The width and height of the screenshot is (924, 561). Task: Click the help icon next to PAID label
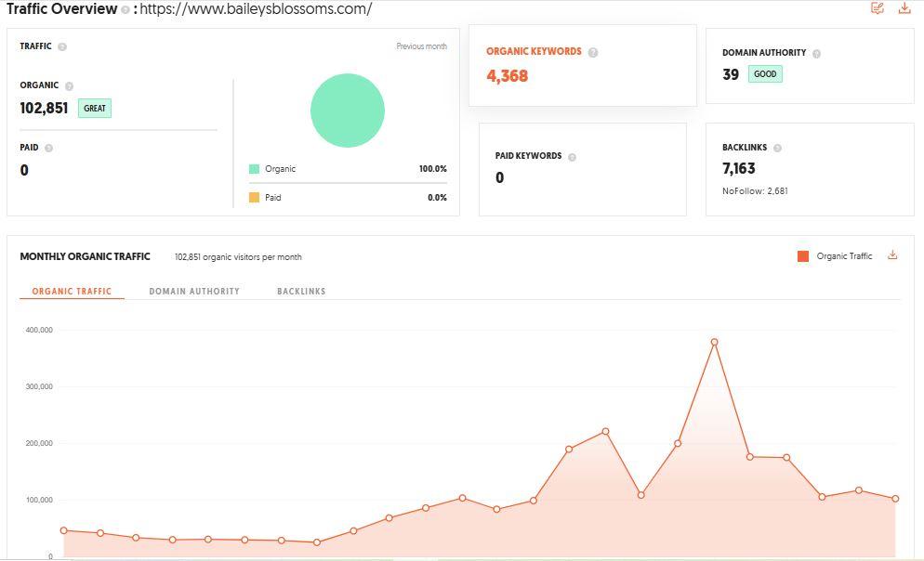pyautogui.click(x=49, y=148)
